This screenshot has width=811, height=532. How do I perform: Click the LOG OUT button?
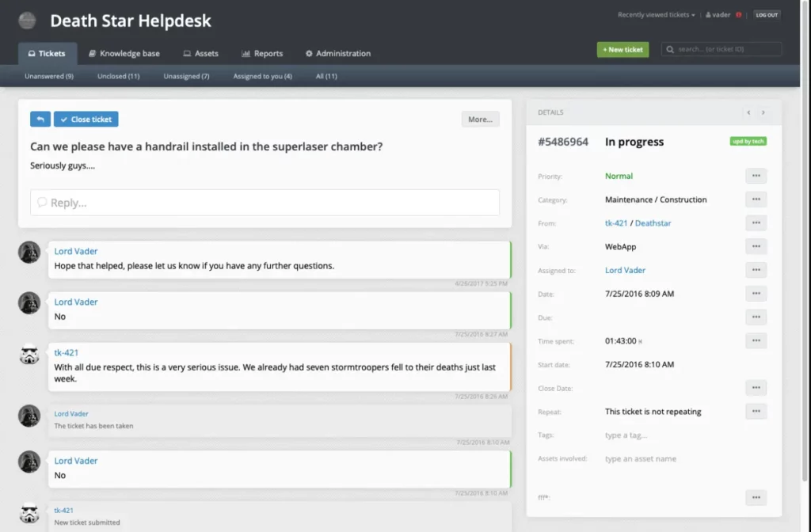pos(767,15)
